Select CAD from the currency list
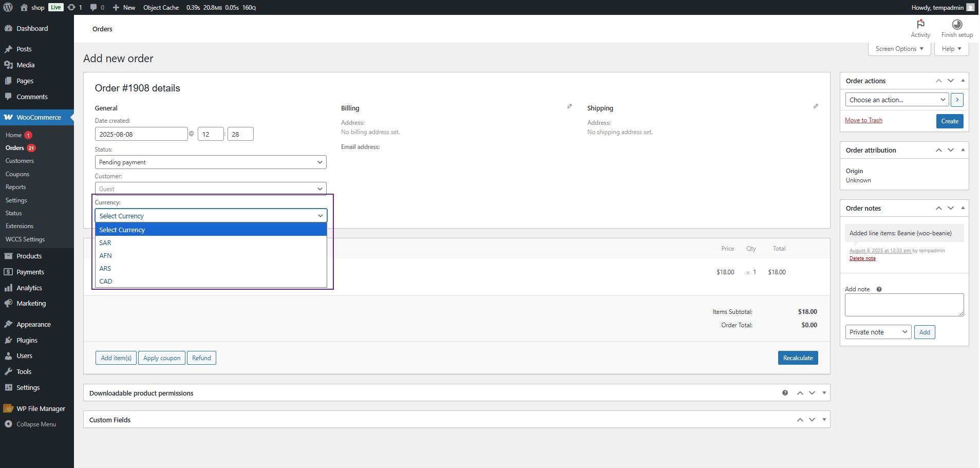 click(x=106, y=281)
